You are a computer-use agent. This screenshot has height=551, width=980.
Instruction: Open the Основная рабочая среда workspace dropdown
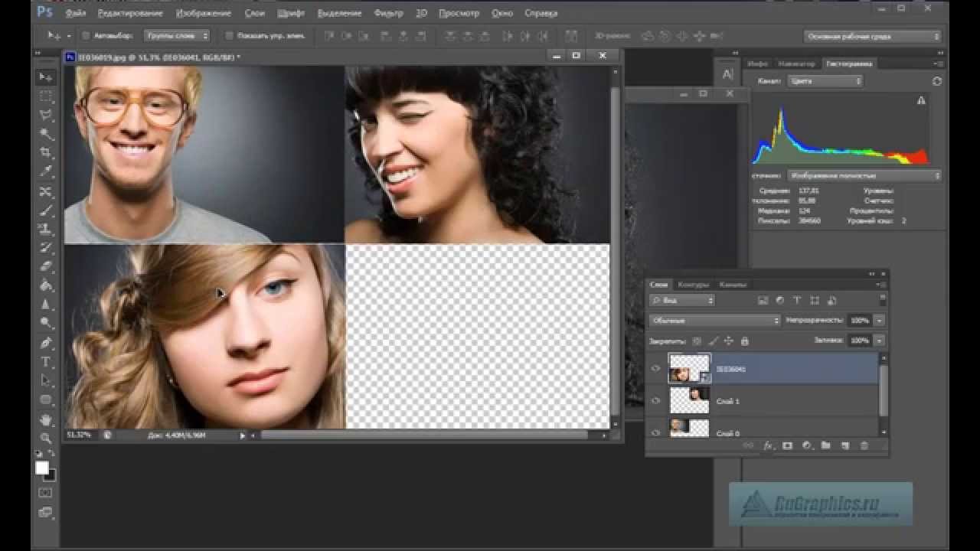click(873, 36)
